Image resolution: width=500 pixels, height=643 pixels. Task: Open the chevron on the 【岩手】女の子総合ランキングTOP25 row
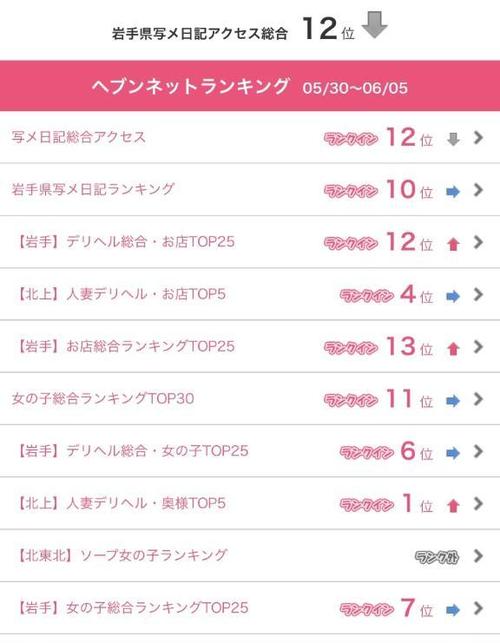pyautogui.click(x=478, y=608)
